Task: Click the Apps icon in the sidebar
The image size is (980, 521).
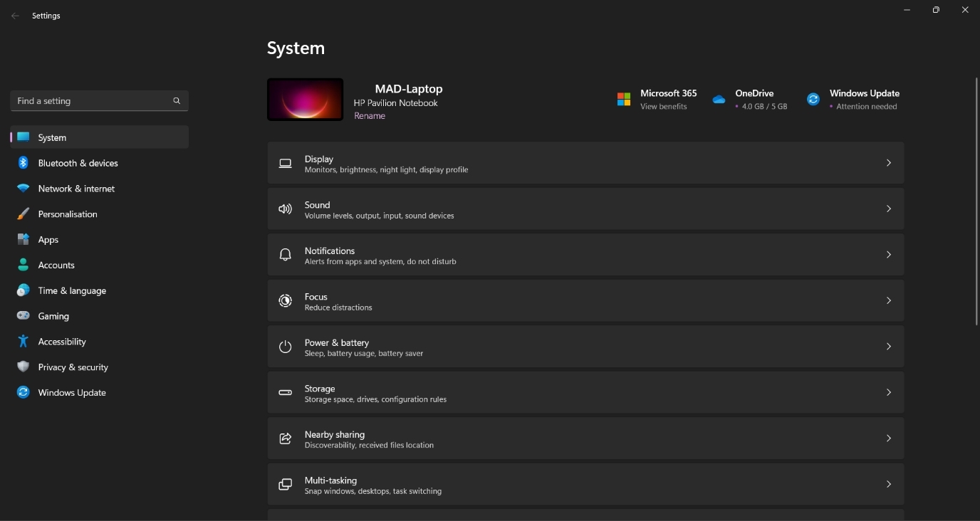Action: 23,239
